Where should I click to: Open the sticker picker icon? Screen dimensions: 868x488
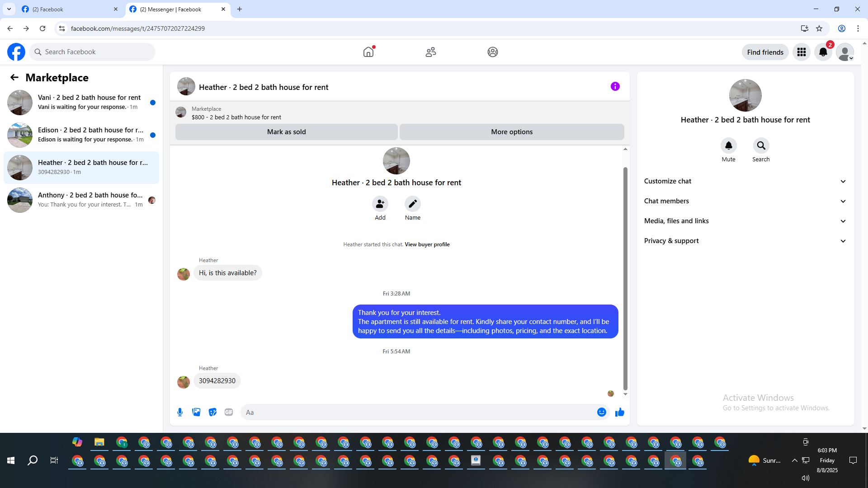[212, 412]
